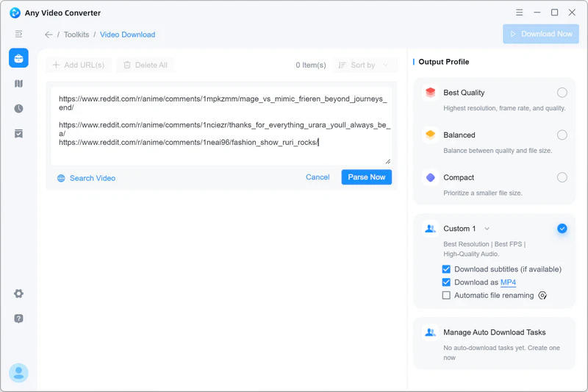
Task: Open automatic file renaming settings gear
Action: click(x=542, y=295)
